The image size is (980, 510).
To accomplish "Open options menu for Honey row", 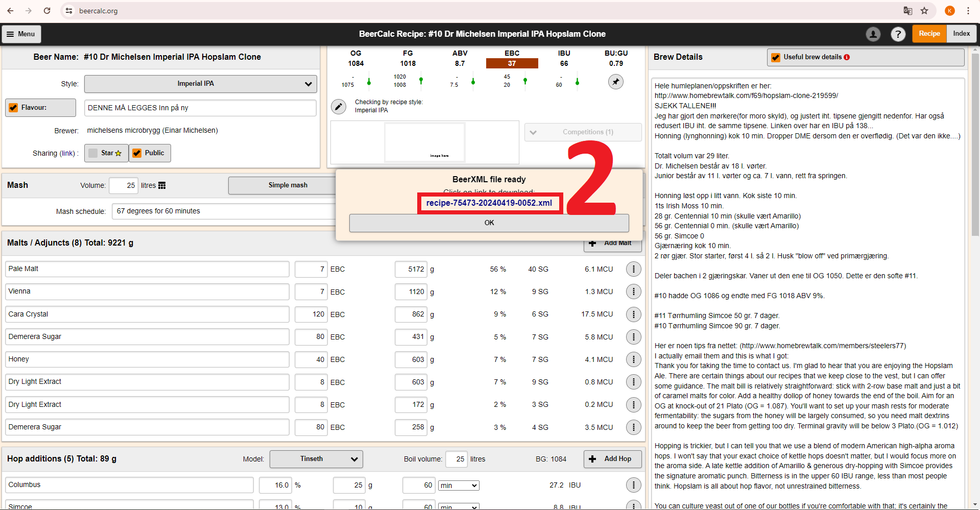I will tap(633, 359).
